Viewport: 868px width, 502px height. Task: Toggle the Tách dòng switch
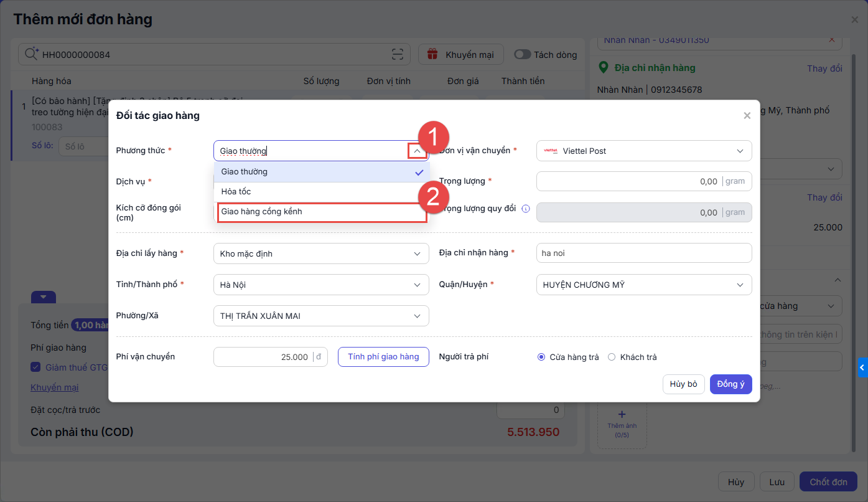coord(522,55)
